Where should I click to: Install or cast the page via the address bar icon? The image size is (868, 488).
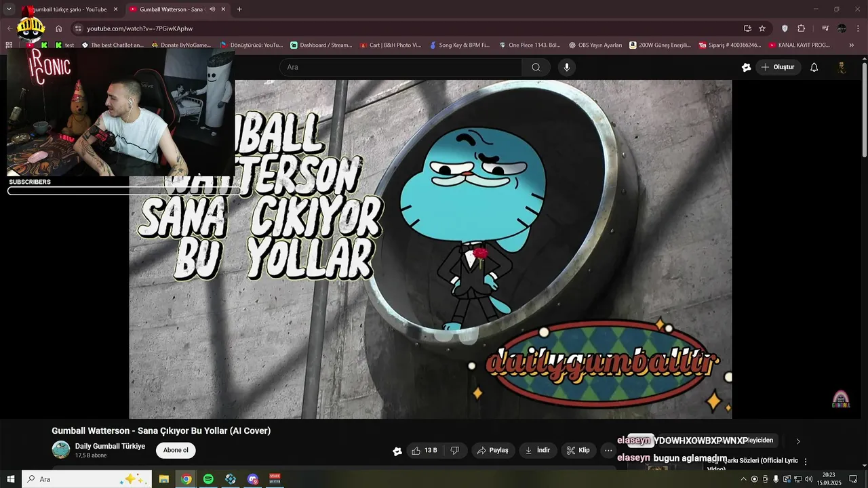(747, 28)
